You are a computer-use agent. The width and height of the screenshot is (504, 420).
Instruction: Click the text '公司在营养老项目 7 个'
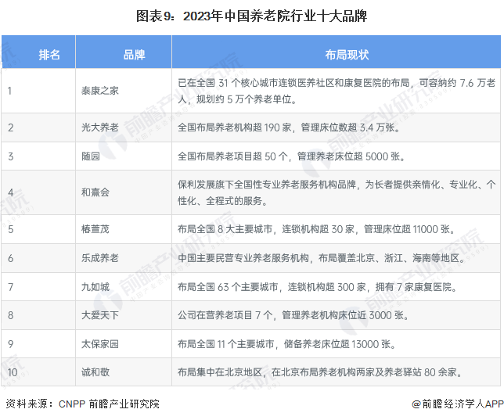225,315
